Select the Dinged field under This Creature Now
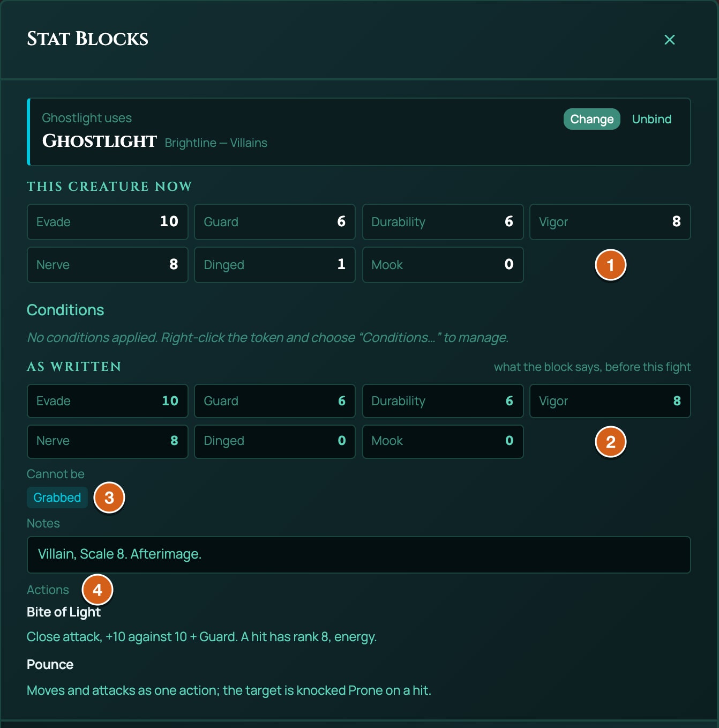This screenshot has height=728, width=719. click(275, 265)
